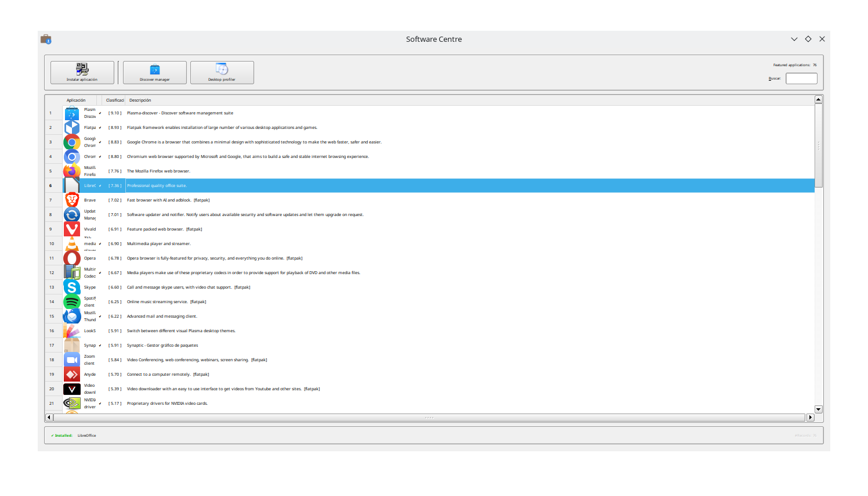Click the scroll-down arrow of the app list
868x496 pixels.
click(x=819, y=409)
